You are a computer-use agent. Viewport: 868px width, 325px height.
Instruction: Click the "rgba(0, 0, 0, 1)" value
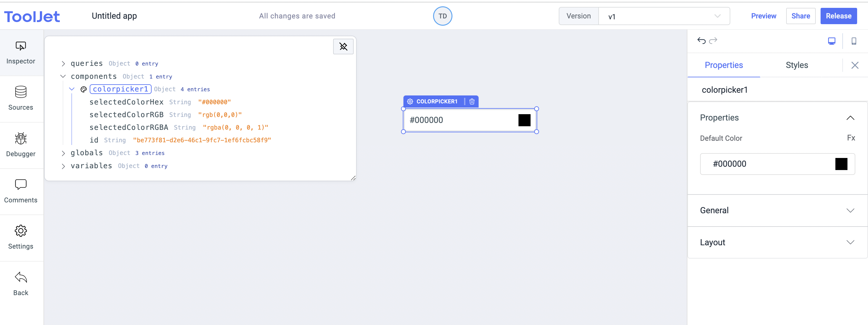tap(236, 127)
